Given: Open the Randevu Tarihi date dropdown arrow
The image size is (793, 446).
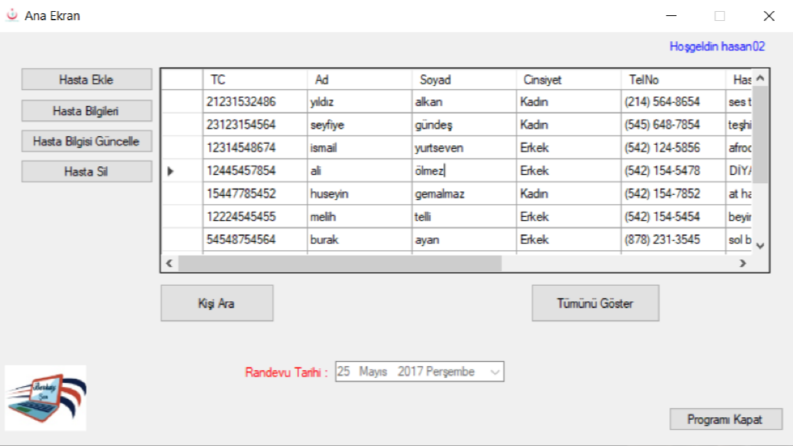Looking at the screenshot, I should click(x=495, y=372).
